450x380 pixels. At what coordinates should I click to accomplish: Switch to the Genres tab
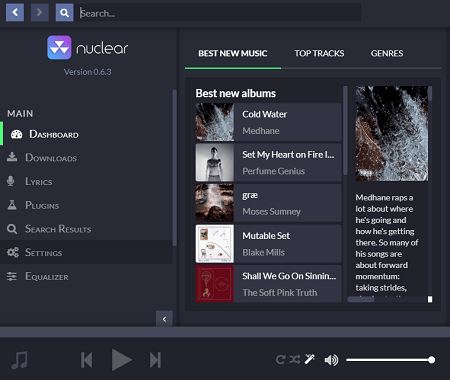(387, 53)
